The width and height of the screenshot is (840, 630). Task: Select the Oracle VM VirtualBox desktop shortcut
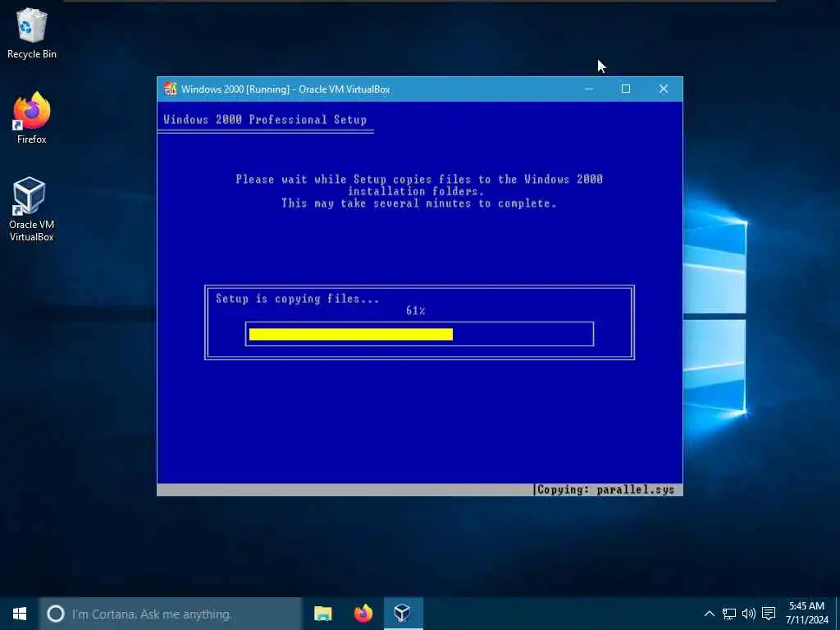tap(32, 209)
